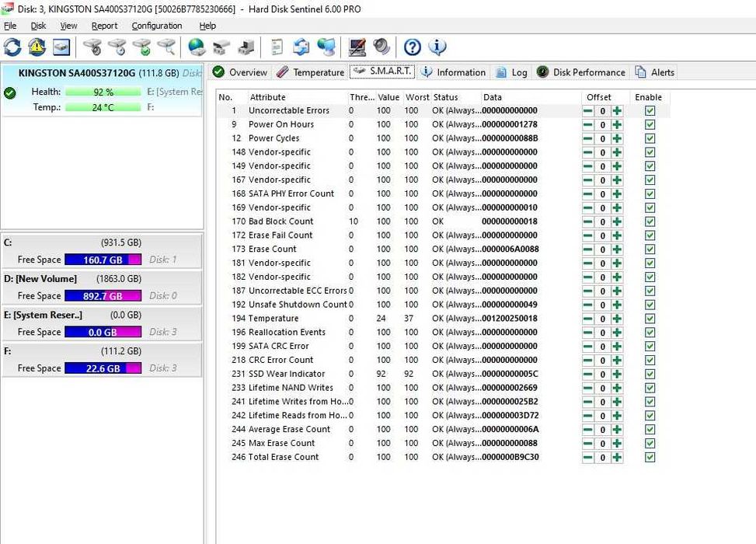The height and width of the screenshot is (544, 756).
Task: Open the Temperature tab
Action: pos(311,72)
